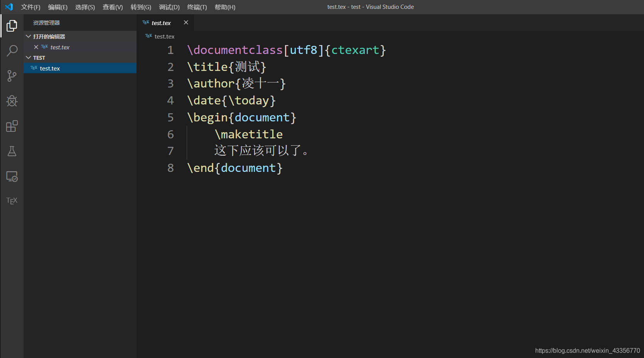Viewport: 644px width, 358px height.
Task: Switch to the test.tex editor tab
Action: click(161, 23)
